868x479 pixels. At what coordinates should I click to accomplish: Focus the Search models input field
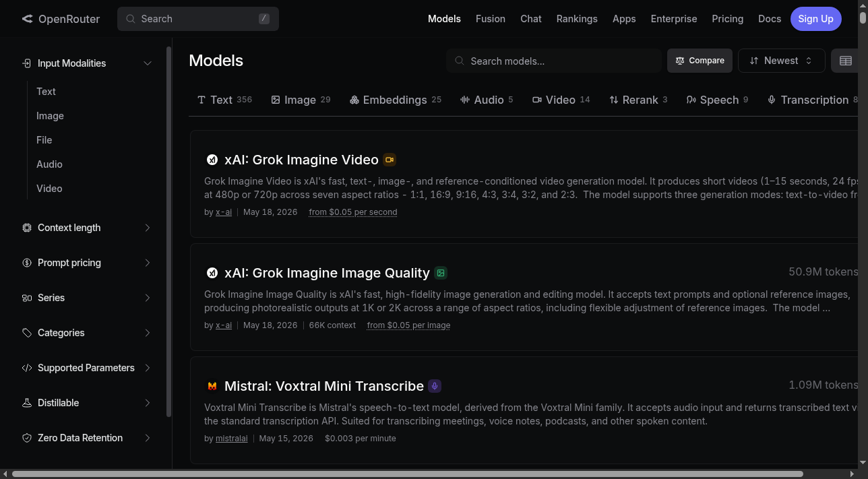(554, 61)
